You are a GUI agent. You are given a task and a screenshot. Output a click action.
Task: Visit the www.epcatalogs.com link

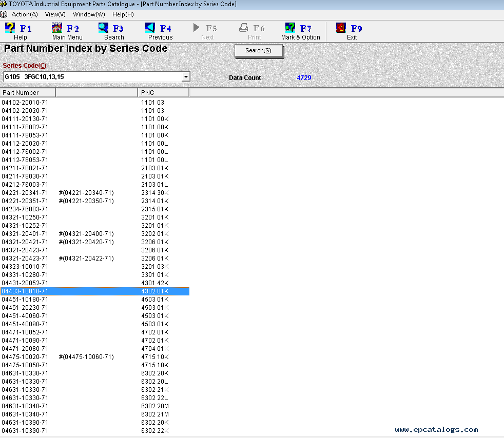pyautogui.click(x=436, y=429)
